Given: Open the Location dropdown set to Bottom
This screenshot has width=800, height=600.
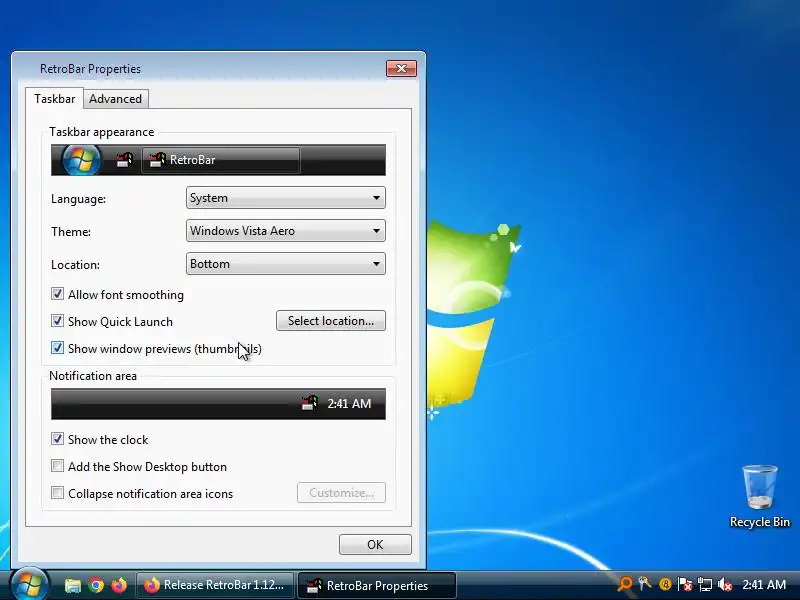Looking at the screenshot, I should [x=286, y=264].
